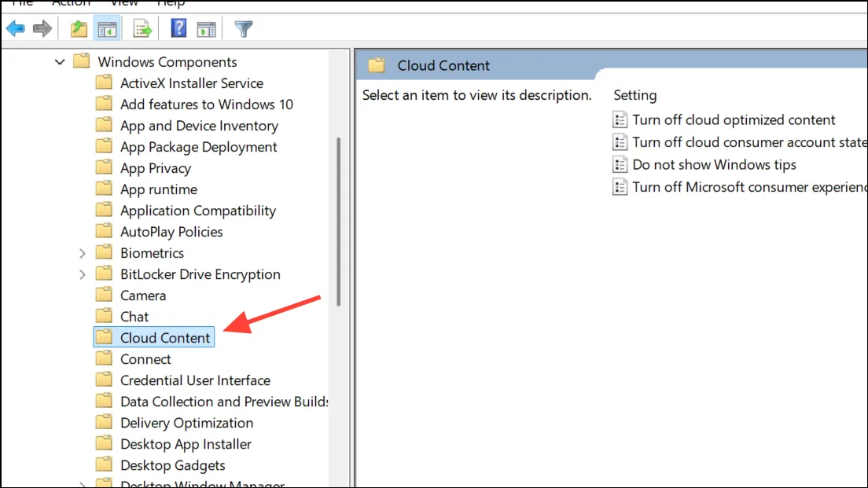
Task: Collapse the Windows Components node
Action: [x=60, y=62]
